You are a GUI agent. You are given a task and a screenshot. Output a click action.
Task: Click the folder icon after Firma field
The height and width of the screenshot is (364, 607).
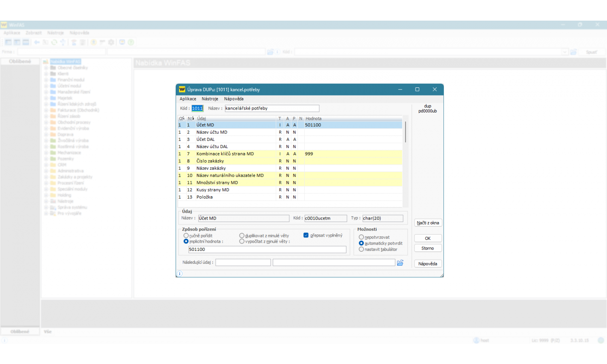click(x=270, y=52)
